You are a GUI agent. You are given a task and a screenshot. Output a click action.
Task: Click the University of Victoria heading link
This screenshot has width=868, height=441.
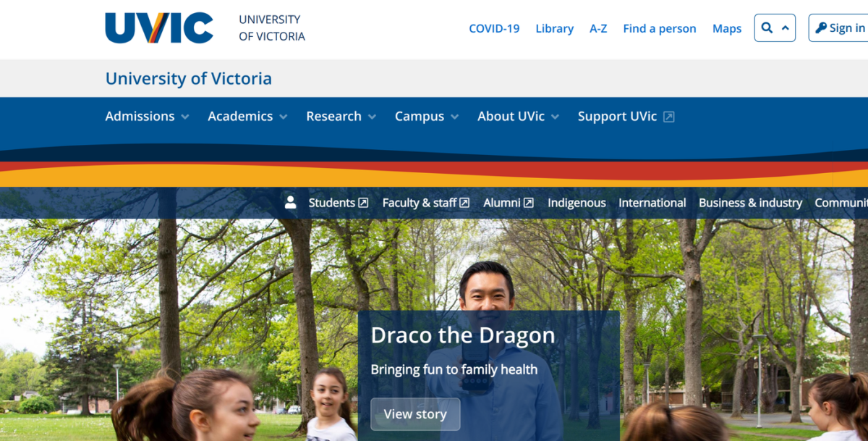point(189,78)
